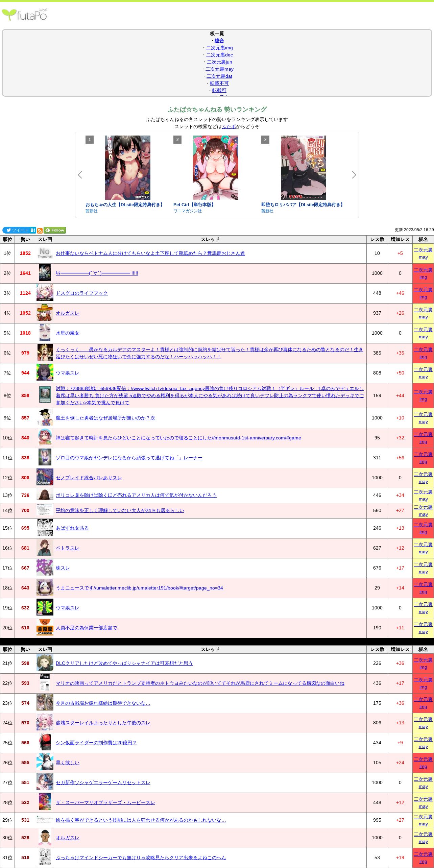The width and height of the screenshot is (434, 868).
Task: Open the 即堕ちロリババア book cover
Action: click(304, 168)
